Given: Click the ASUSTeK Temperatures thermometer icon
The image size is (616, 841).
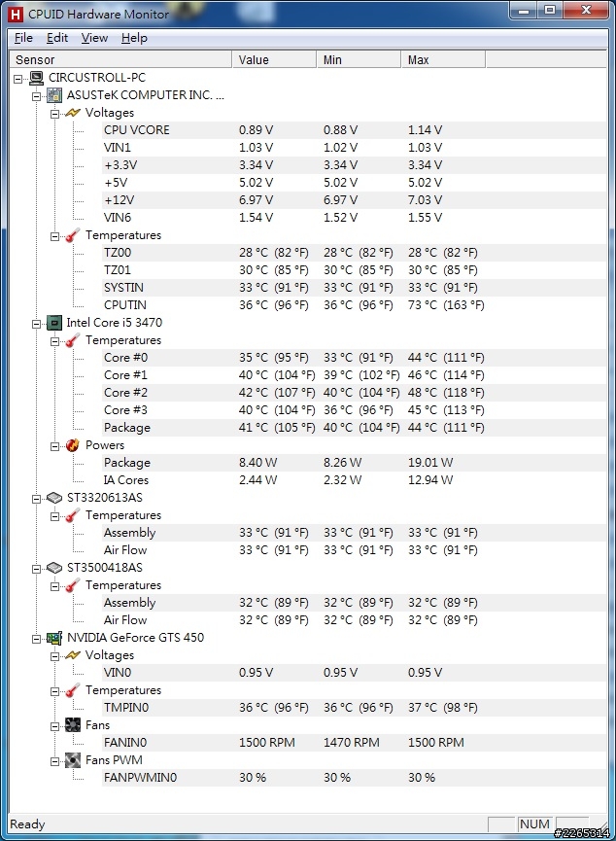Looking at the screenshot, I should [x=72, y=235].
